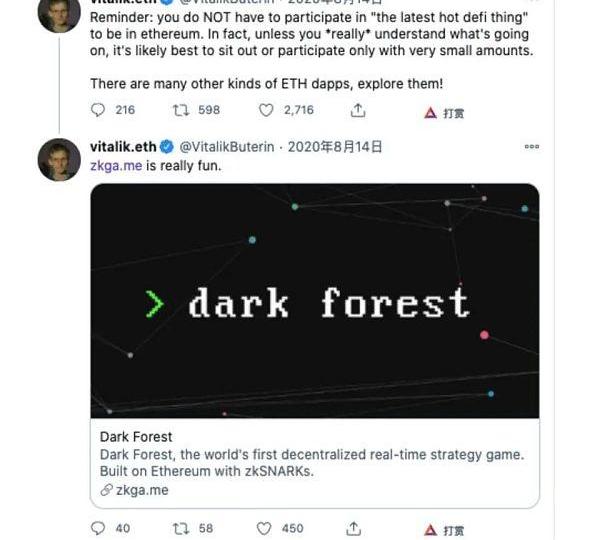600x540 pixels.
Task: Click the share icon on the reminder tweet
Action: 354,112
